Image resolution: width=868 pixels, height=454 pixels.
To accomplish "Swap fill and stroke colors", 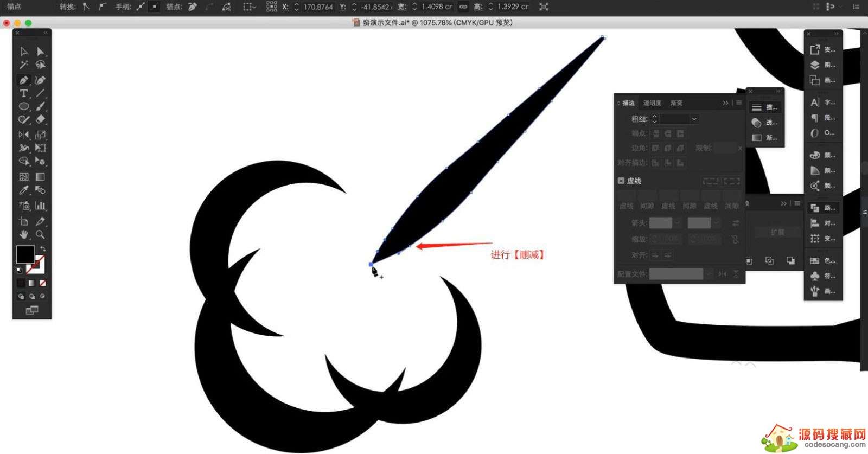I will (43, 249).
